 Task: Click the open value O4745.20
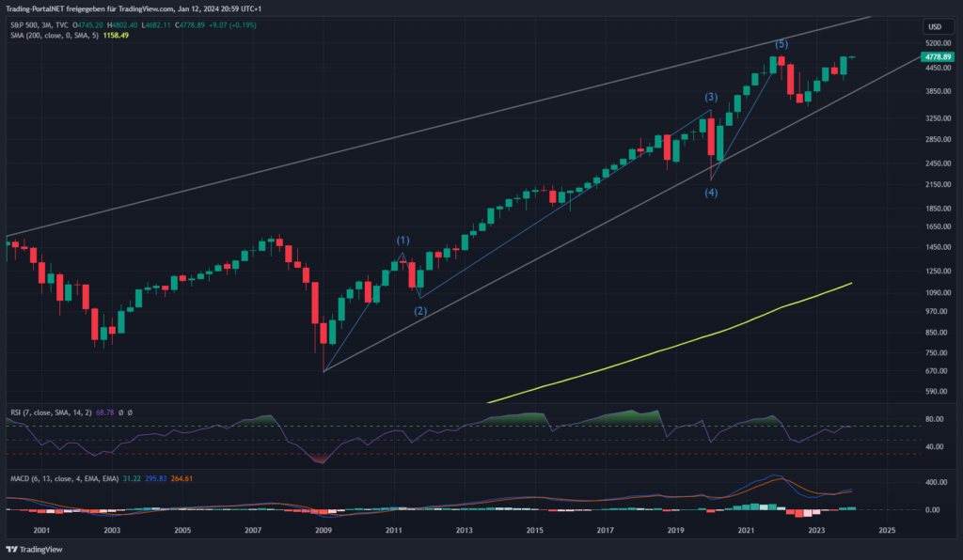coord(87,25)
